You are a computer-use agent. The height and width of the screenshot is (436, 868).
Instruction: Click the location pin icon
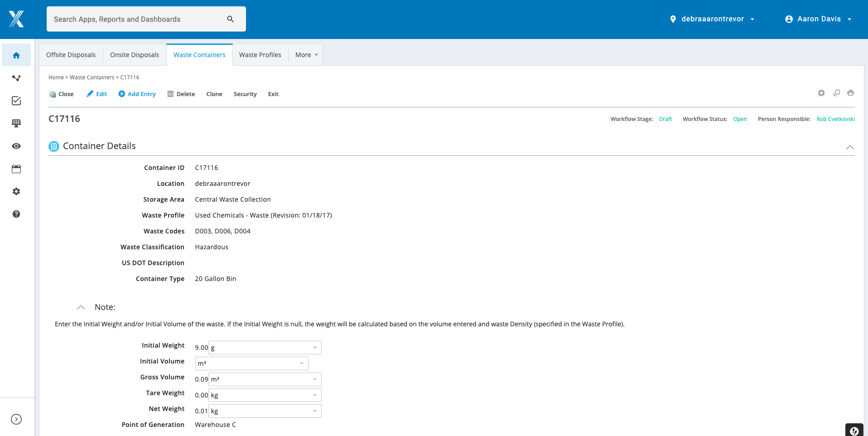click(x=673, y=19)
